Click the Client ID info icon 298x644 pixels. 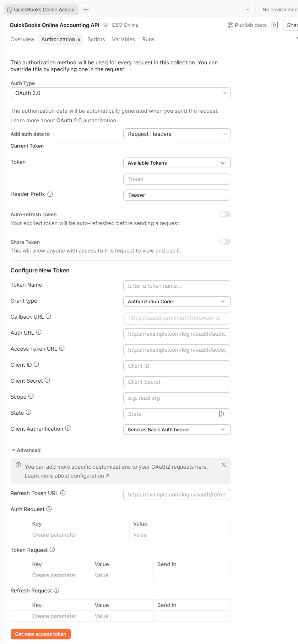[36, 364]
